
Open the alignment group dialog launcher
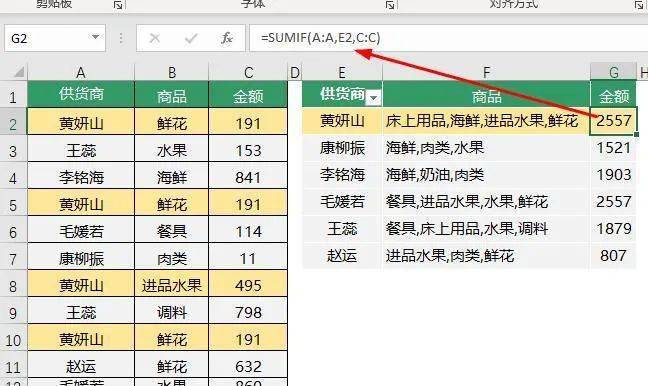point(638,5)
